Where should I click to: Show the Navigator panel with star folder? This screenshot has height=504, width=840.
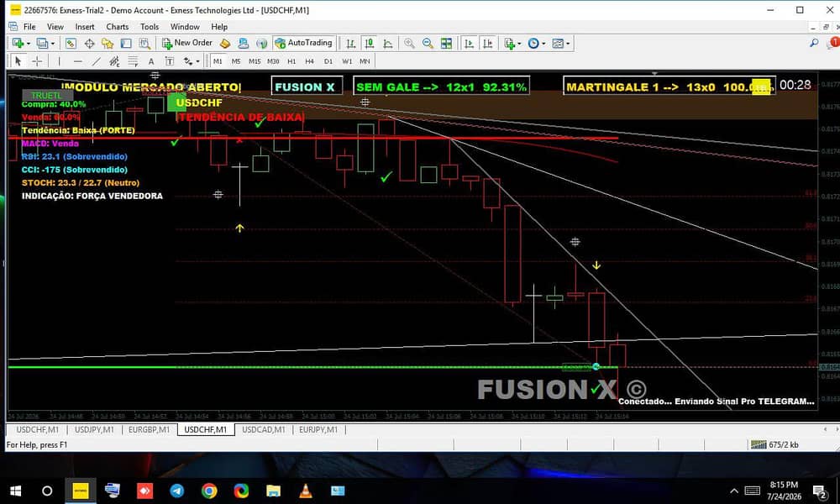pos(108,44)
